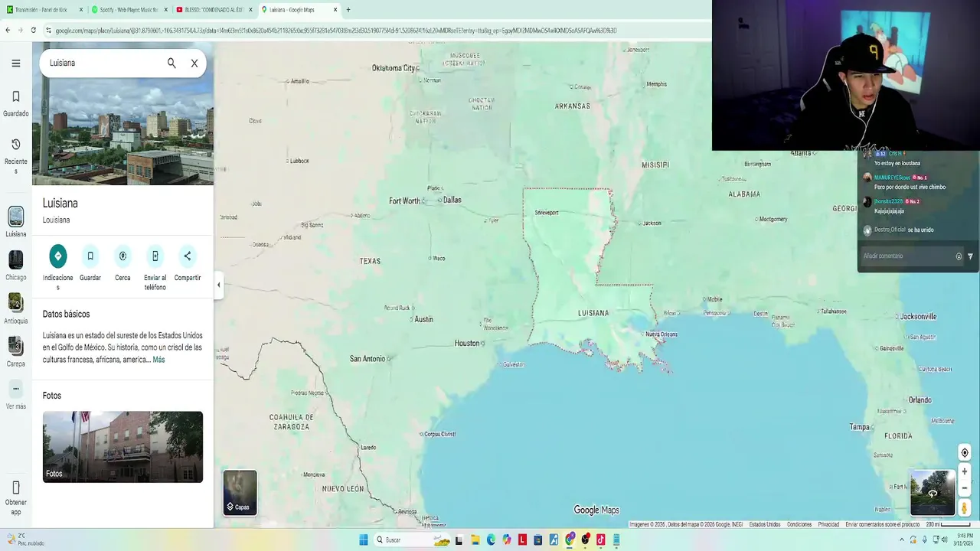
Task: Click the Houston city label on map
Action: point(467,344)
